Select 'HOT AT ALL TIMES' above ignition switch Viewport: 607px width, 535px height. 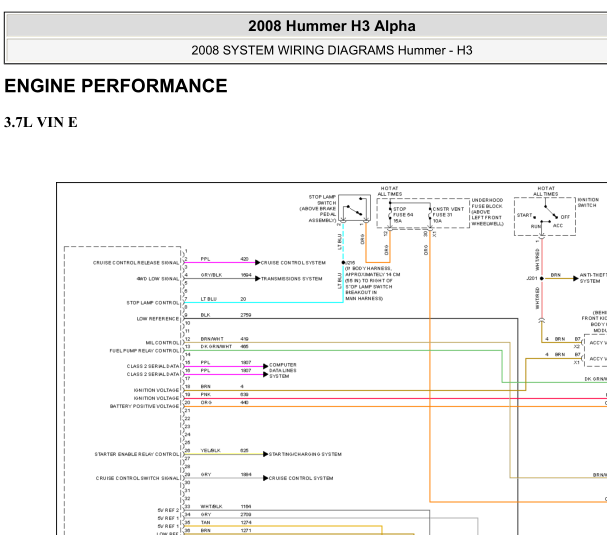click(545, 191)
